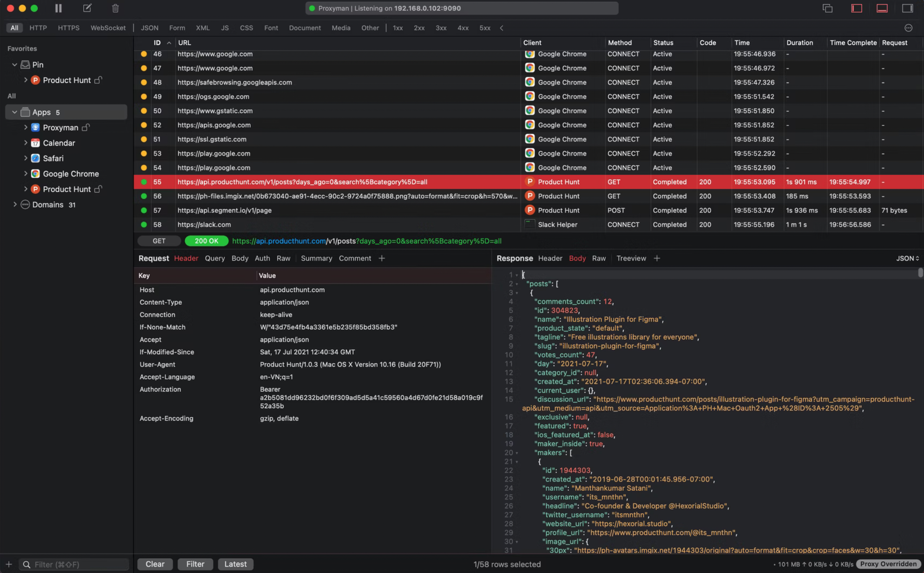Click the Filter input field
The height and width of the screenshot is (573, 924).
[x=74, y=565]
